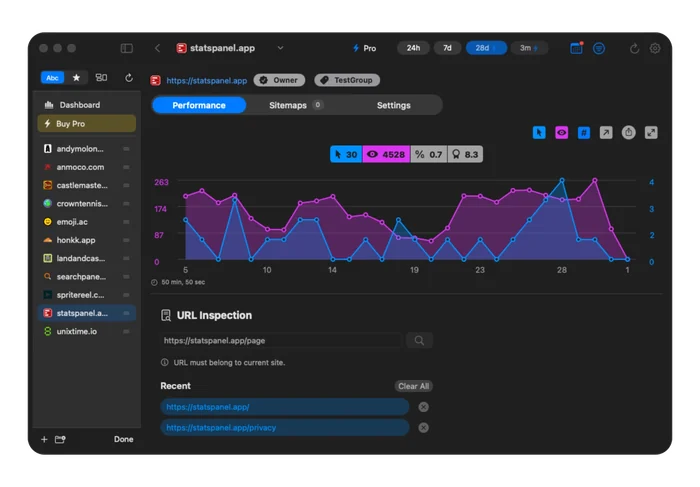This screenshot has width=700, height=487.
Task: Create a new group folder icon
Action: 60,439
